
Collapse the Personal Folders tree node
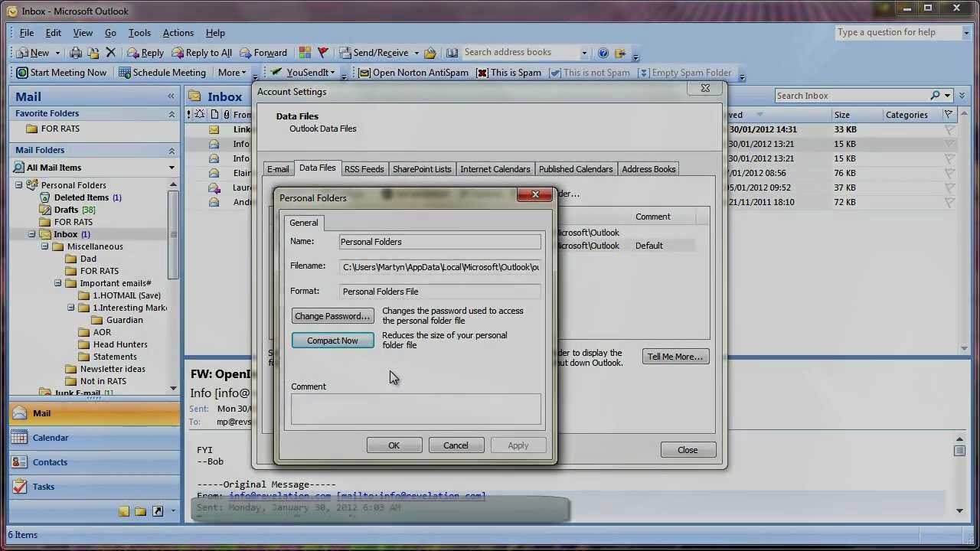click(19, 185)
